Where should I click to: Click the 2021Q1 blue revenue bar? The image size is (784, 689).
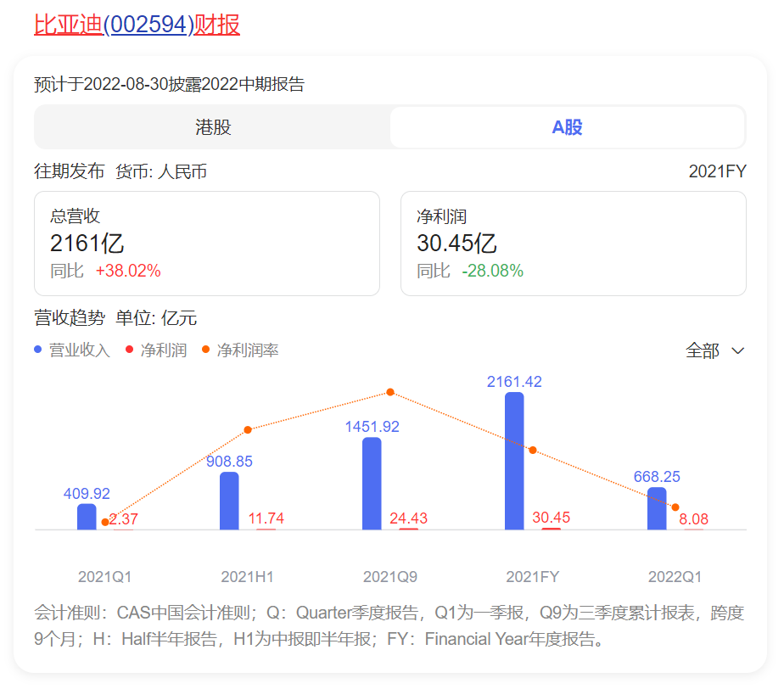87,517
